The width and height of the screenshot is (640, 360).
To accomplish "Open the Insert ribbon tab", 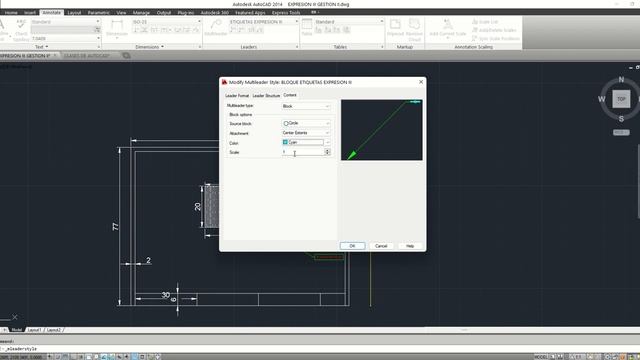I will coord(30,13).
